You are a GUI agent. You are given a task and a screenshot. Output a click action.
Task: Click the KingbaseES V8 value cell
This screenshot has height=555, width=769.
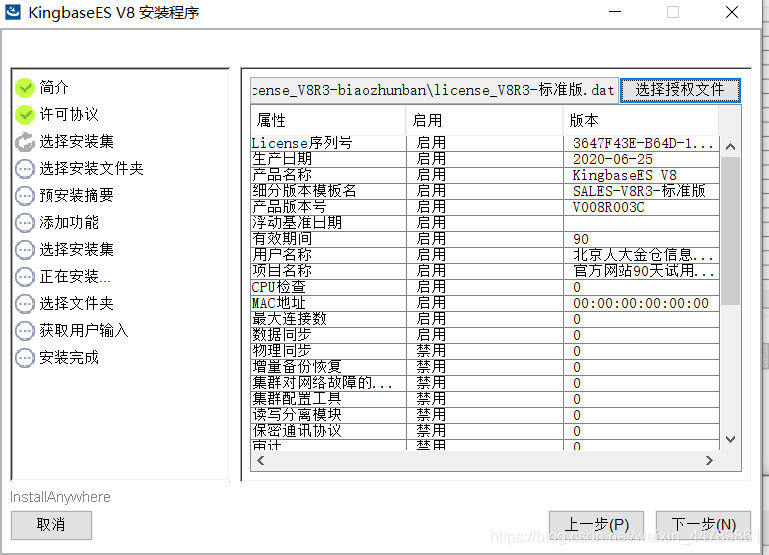[641, 175]
